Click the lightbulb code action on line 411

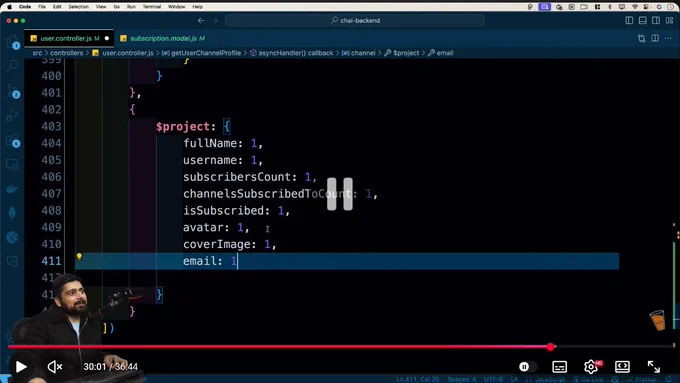click(79, 257)
